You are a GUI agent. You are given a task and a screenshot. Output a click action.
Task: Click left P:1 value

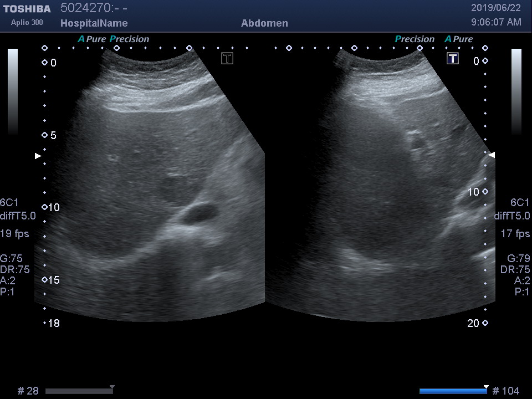[x=7, y=292]
